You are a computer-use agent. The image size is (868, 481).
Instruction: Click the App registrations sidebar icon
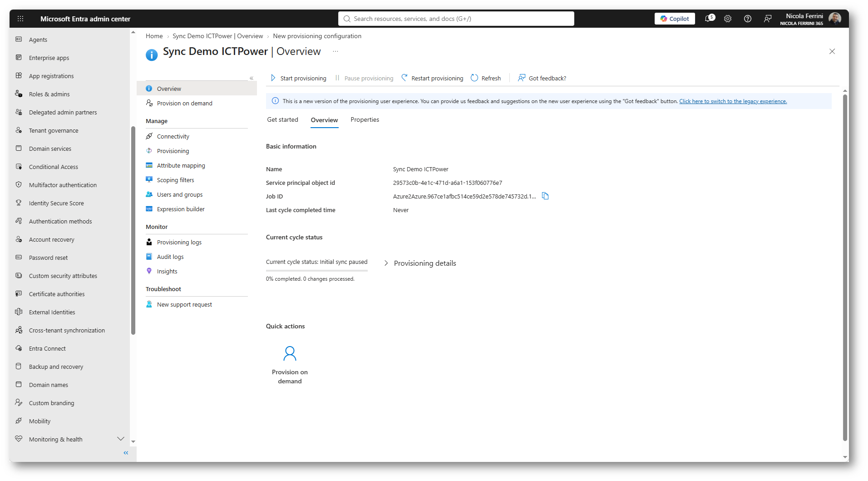pos(19,76)
